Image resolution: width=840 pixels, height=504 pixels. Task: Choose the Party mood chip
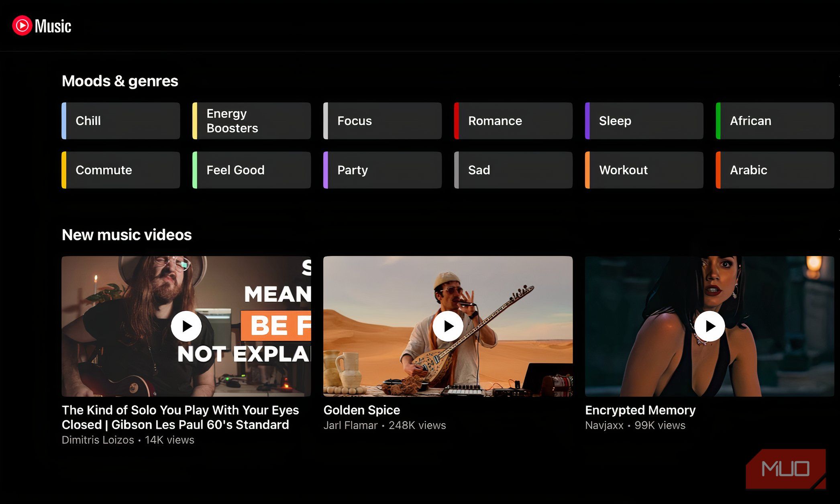coord(383,170)
